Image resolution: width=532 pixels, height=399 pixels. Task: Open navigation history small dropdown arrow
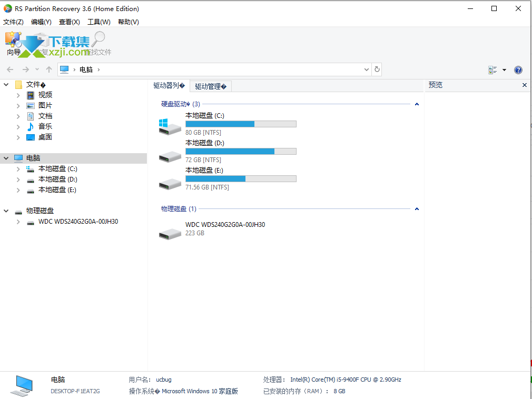pos(37,69)
